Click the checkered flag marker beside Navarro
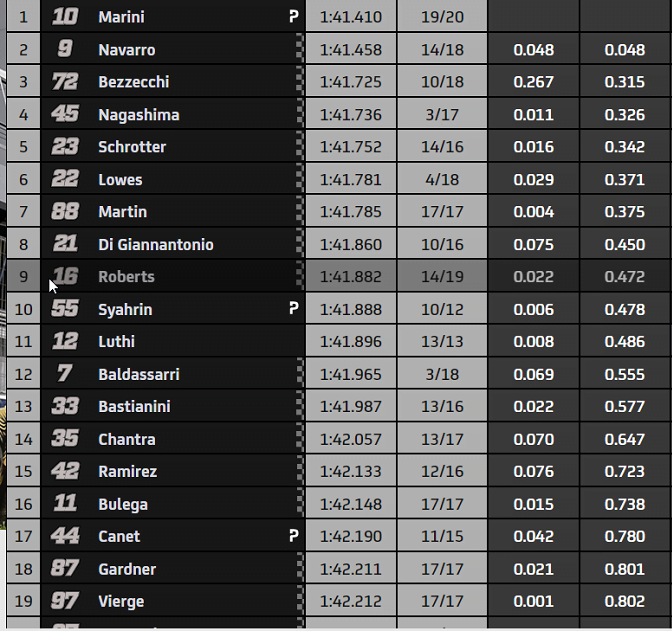The height and width of the screenshot is (631, 672). click(x=300, y=49)
